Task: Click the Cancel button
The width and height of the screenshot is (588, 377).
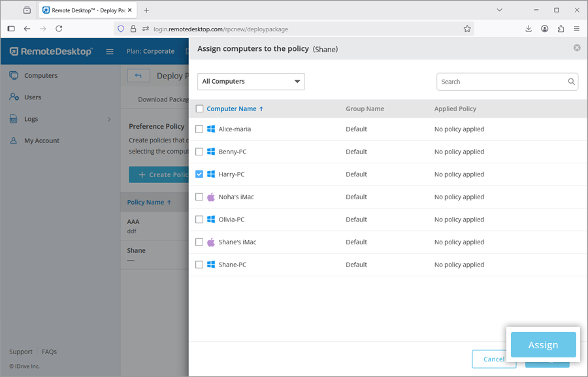Action: pos(493,359)
